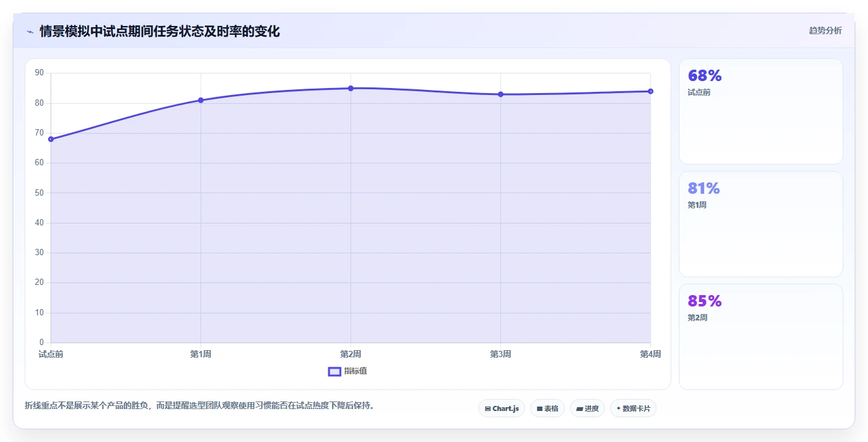Click the sparkle icon in 数据卡片 tag

point(618,408)
